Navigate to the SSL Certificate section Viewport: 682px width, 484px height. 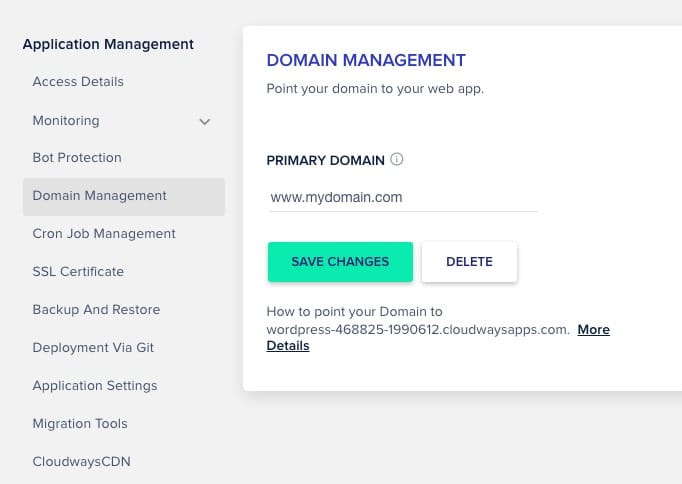pyautogui.click(x=78, y=272)
